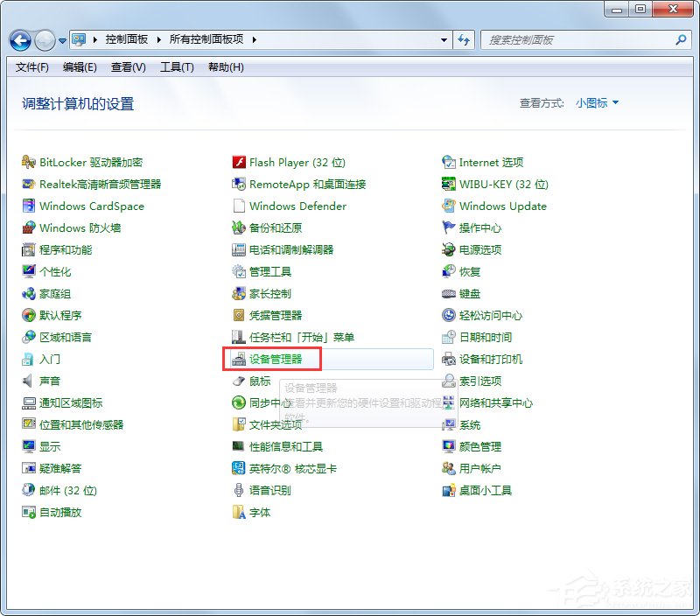The height and width of the screenshot is (616, 700).
Task: Open the recent pages navigation chevron
Action: point(61,40)
